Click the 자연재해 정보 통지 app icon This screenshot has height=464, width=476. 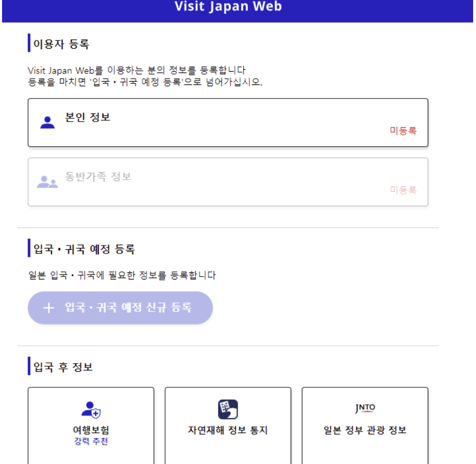tap(228, 409)
